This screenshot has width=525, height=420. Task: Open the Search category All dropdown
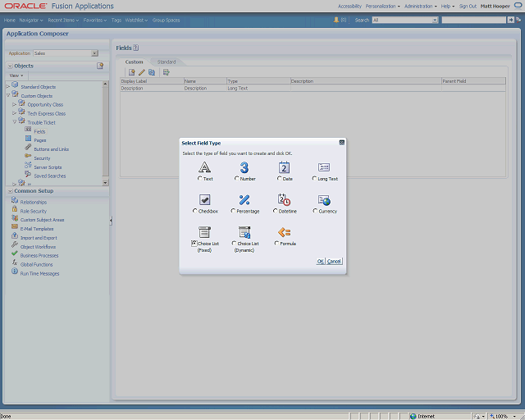click(435, 20)
